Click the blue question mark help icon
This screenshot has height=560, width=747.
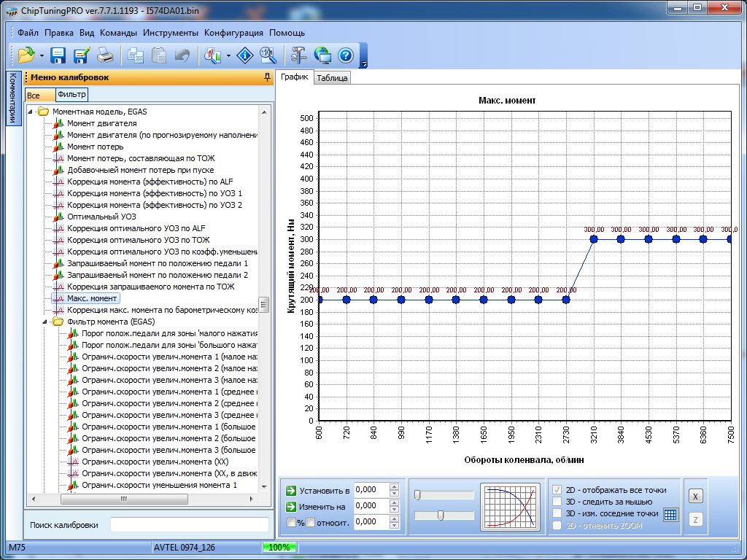tap(345, 55)
